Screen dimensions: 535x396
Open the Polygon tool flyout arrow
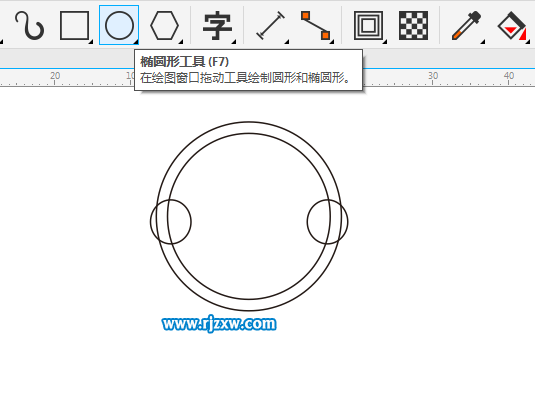tap(181, 42)
